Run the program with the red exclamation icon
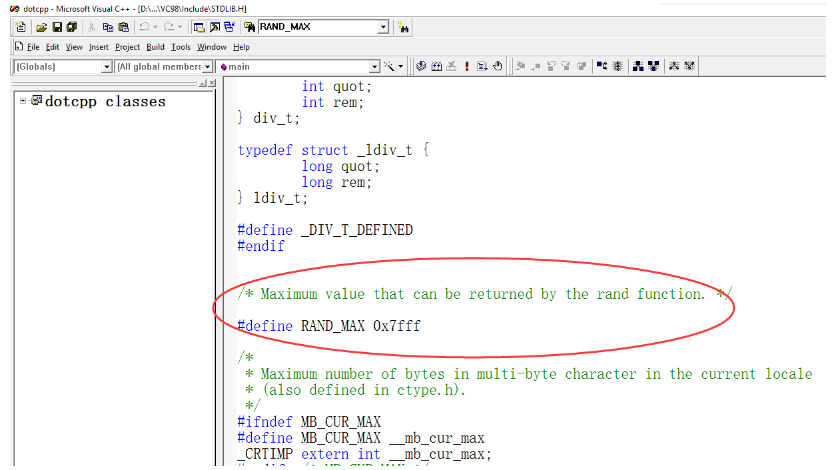Screen dimensions: 834x470 point(466,66)
